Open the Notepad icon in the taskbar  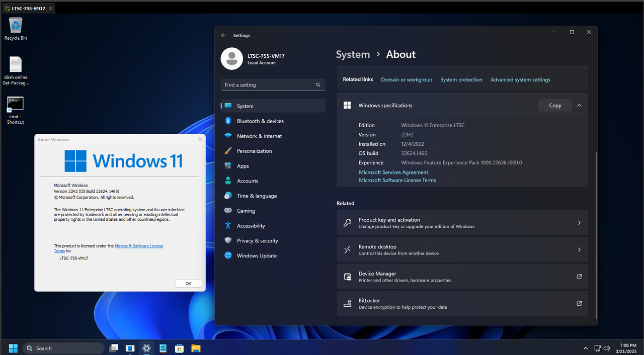tap(163, 348)
